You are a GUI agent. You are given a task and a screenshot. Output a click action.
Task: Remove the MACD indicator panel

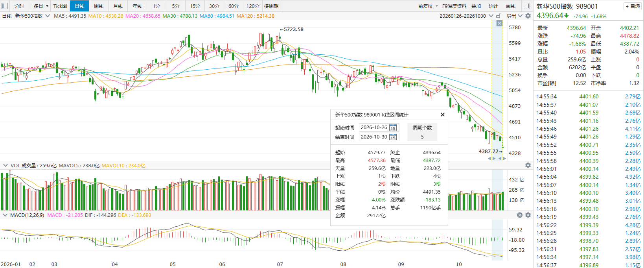(x=520, y=215)
